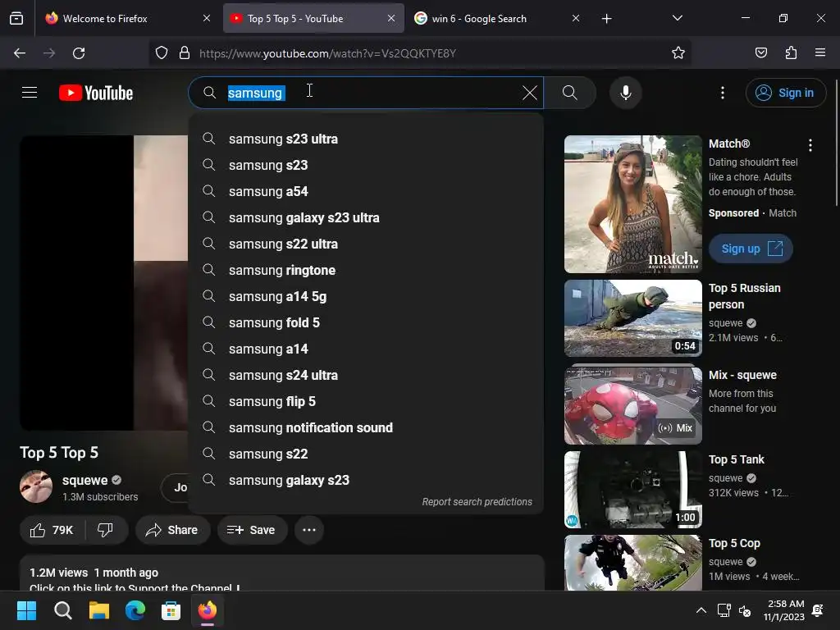840x630 pixels.
Task: Choose the samsung s22 suggestion row
Action: tap(367, 454)
